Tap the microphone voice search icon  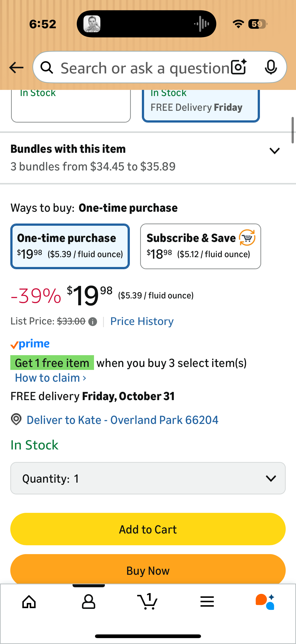point(270,67)
